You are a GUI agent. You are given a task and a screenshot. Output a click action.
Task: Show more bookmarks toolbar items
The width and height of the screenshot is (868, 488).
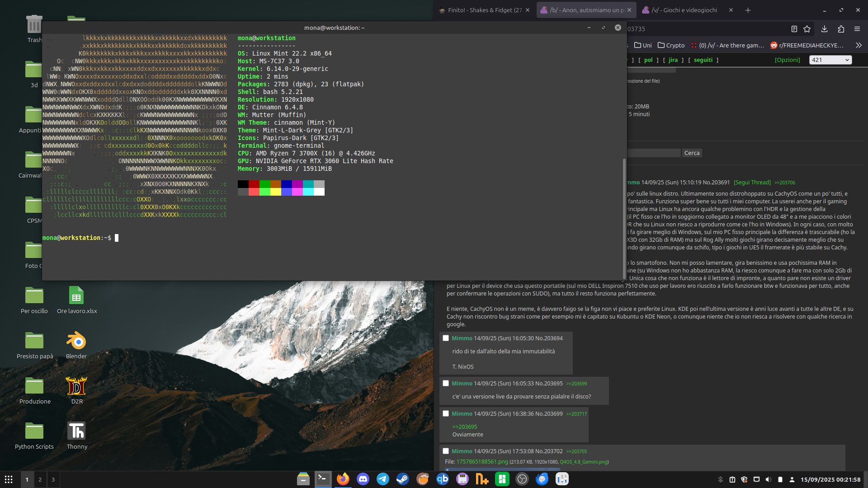point(859,45)
